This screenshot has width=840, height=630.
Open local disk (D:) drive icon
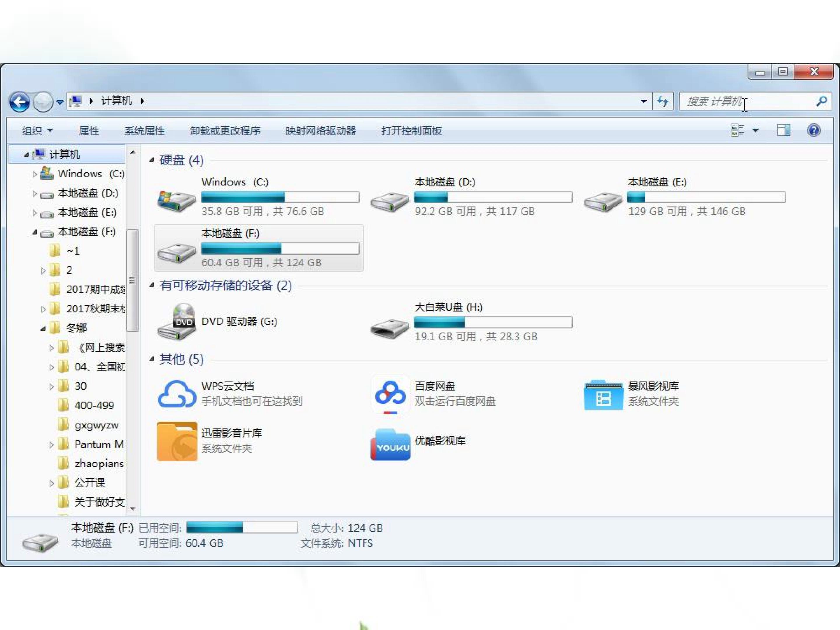(x=390, y=202)
